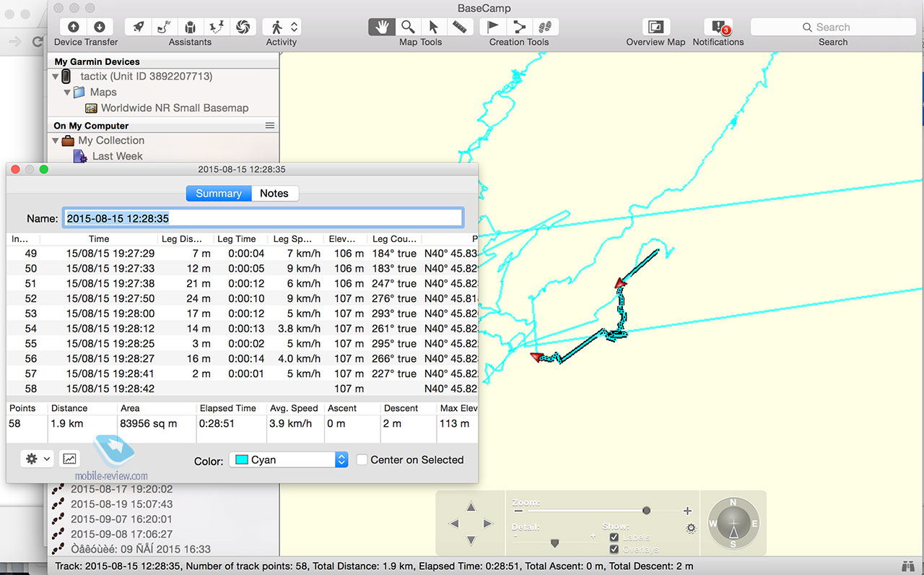Click the Avg. Speed value 3.9 km/h
This screenshot has height=575, width=924.
292,423
